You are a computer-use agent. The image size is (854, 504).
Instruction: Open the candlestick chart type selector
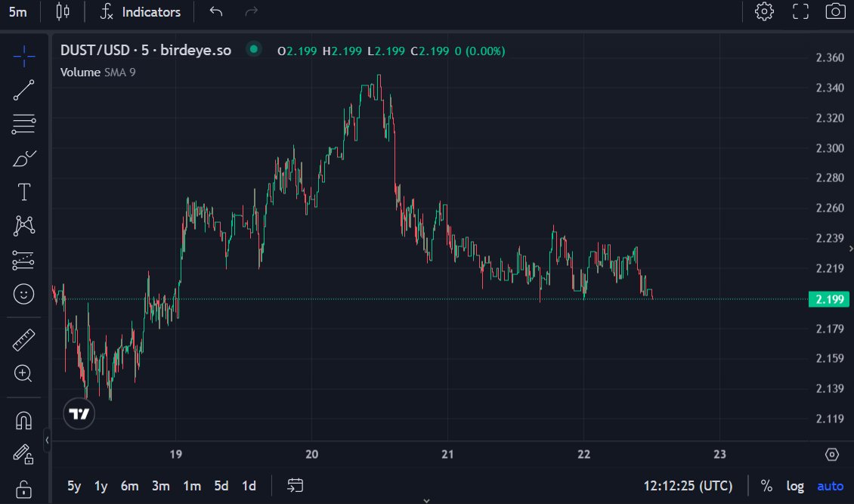(63, 12)
